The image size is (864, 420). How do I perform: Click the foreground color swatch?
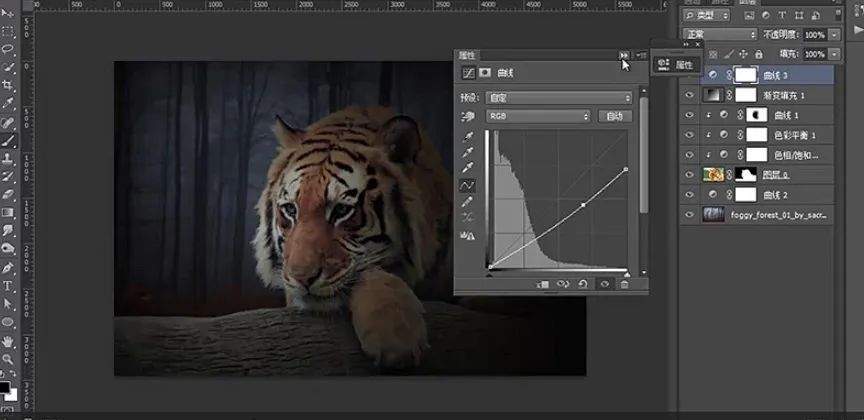[5, 386]
